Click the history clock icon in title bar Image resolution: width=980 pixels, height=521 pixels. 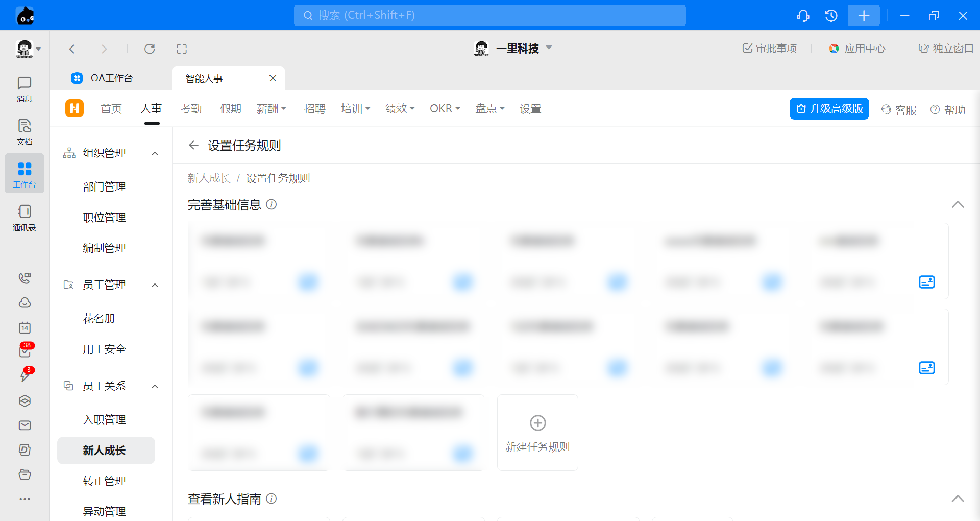click(831, 16)
